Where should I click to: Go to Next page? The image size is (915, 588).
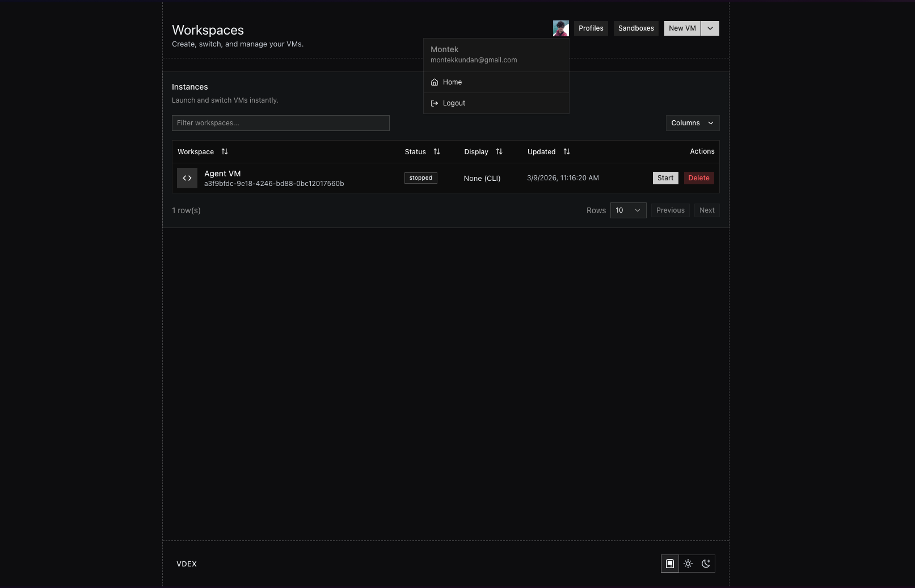pyautogui.click(x=707, y=210)
